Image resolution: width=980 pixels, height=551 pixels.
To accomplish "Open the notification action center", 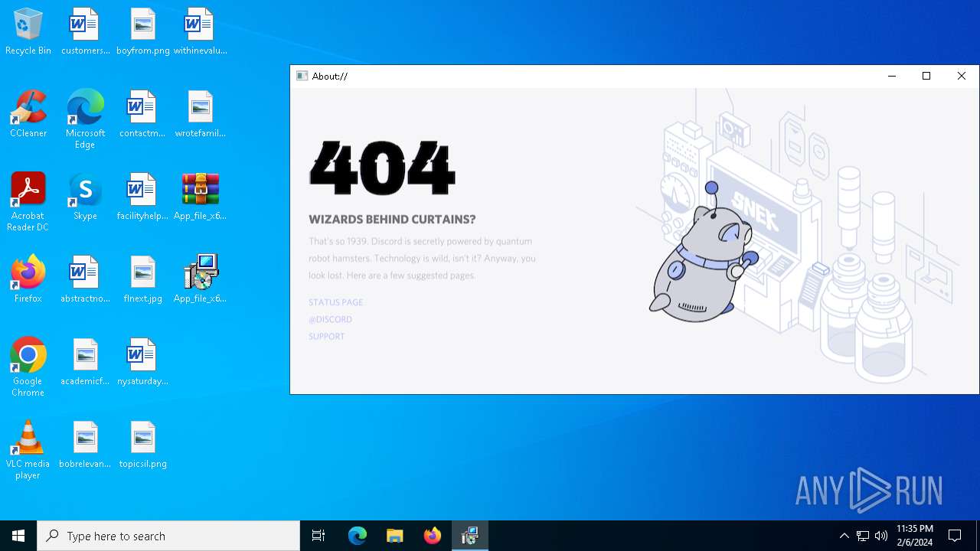I will (x=955, y=536).
